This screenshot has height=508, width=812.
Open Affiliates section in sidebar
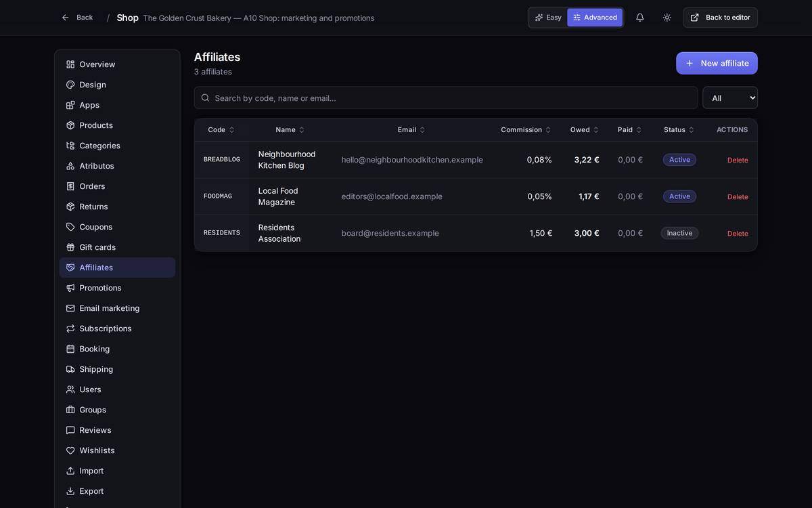tap(117, 268)
